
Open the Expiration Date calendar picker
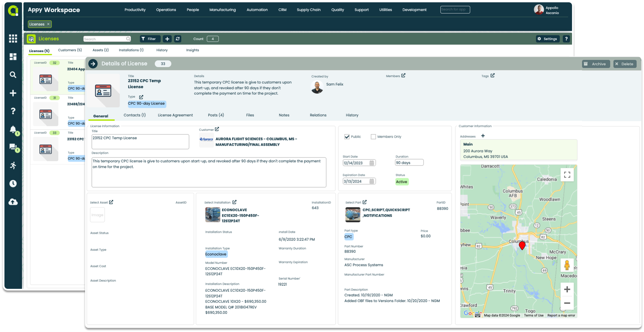(x=372, y=181)
